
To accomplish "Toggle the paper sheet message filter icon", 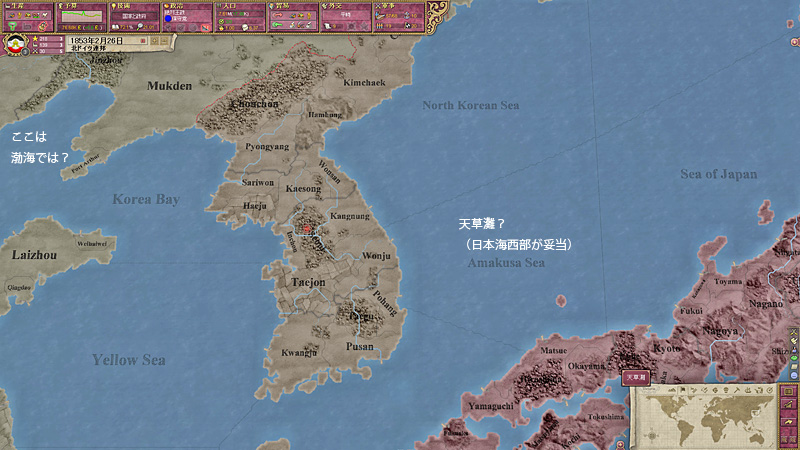I will (x=794, y=367).
